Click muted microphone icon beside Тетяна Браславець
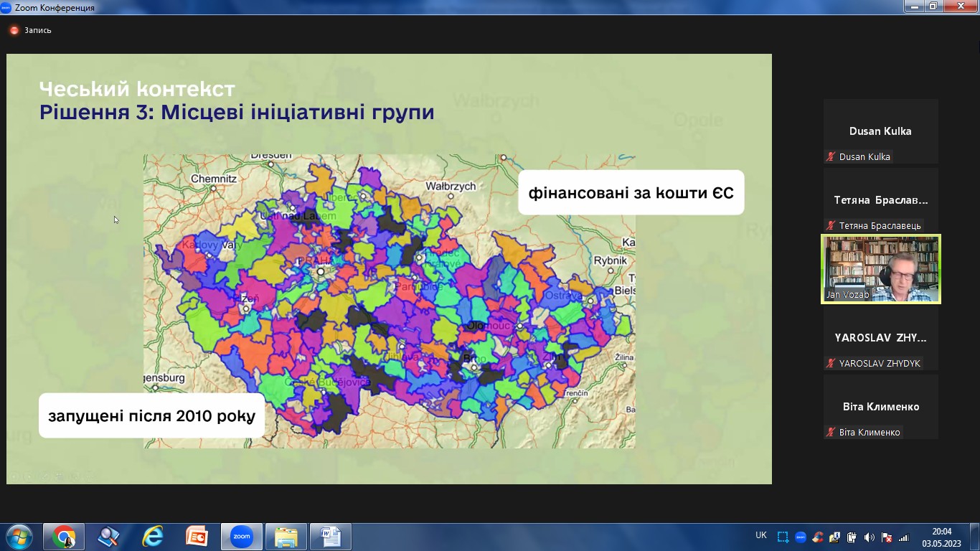The height and width of the screenshot is (551, 980). pyautogui.click(x=831, y=225)
